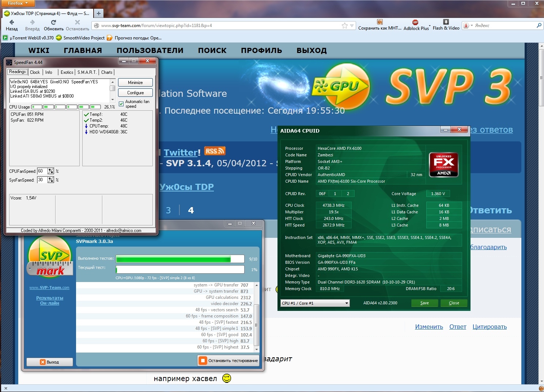Click the Configure button in SpeedFan
This screenshot has height=392, width=544.
135,93
